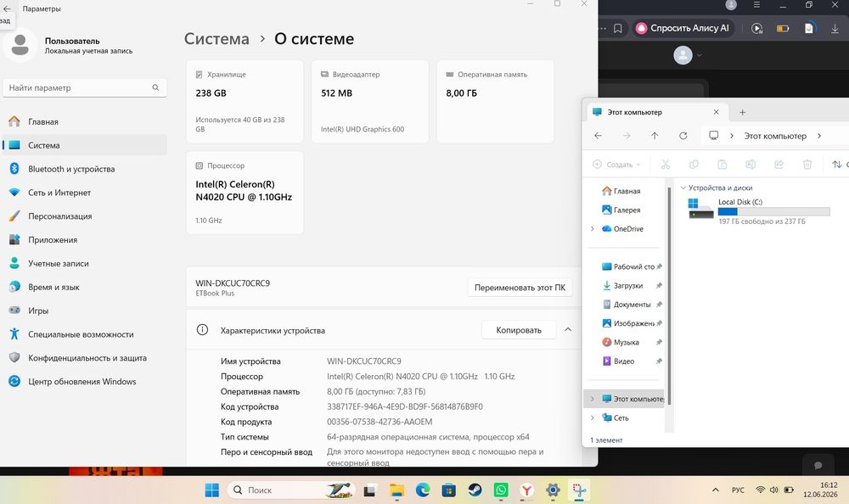Click Спросить Алису AI button
The image size is (849, 504).
click(x=683, y=28)
